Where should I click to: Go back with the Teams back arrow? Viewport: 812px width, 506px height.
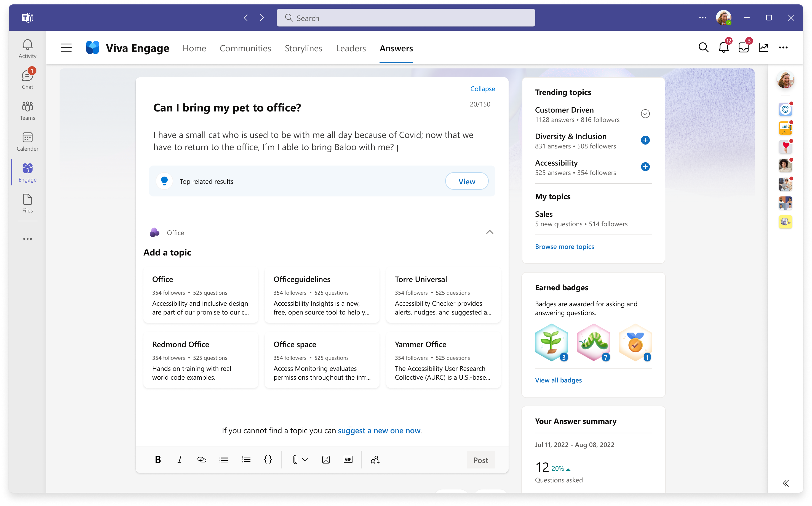(x=246, y=18)
